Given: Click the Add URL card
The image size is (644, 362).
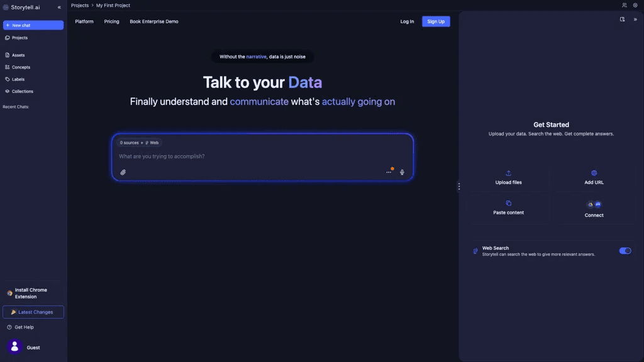Looking at the screenshot, I should [x=594, y=178].
